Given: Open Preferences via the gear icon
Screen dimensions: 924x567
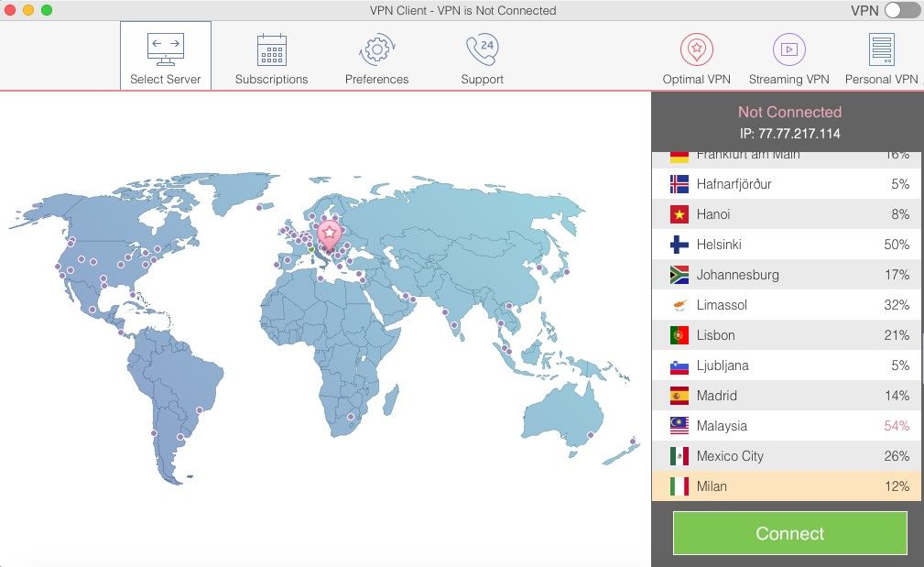Looking at the screenshot, I should tap(376, 55).
